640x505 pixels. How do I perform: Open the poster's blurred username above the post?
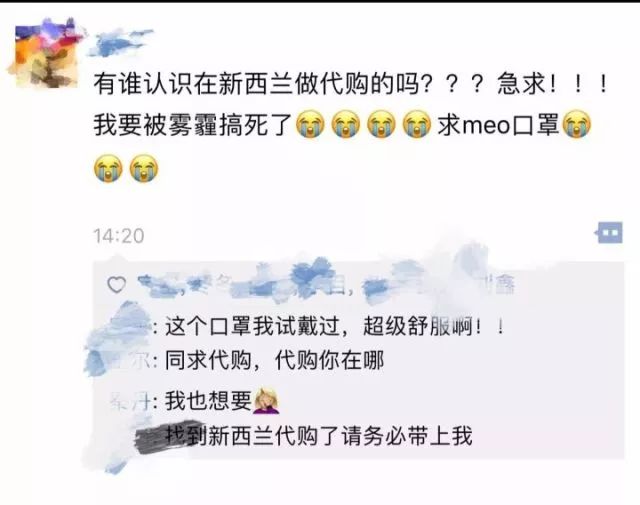[x=122, y=42]
